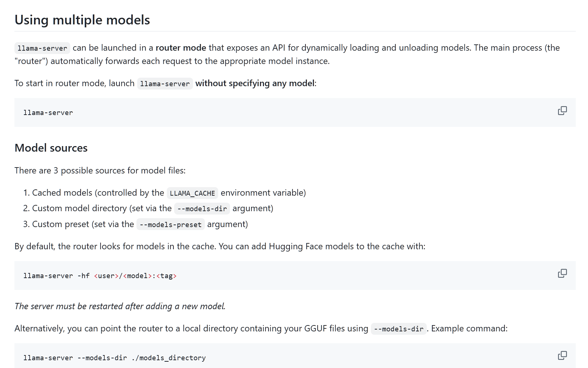Click the LLAMA_CACHE inline code

[192, 193]
